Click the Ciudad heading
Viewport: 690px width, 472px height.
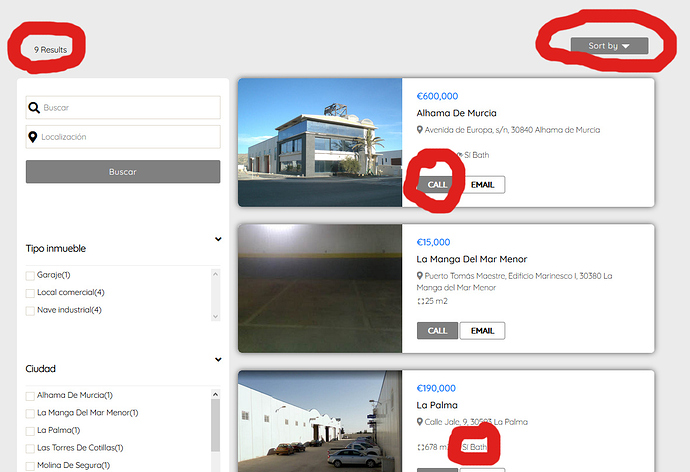[x=40, y=369]
